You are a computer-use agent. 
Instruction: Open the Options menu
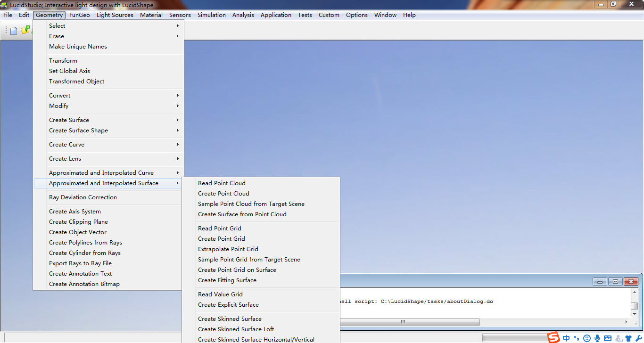357,15
